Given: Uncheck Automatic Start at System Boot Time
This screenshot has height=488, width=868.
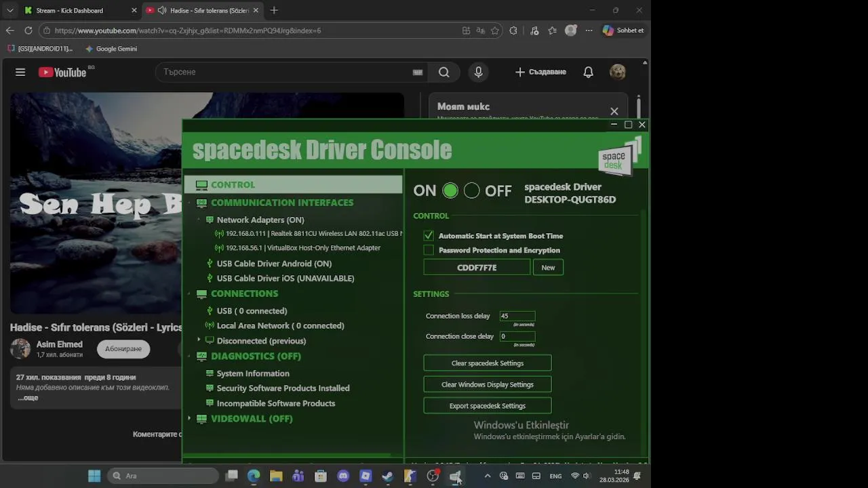Looking at the screenshot, I should pyautogui.click(x=429, y=236).
